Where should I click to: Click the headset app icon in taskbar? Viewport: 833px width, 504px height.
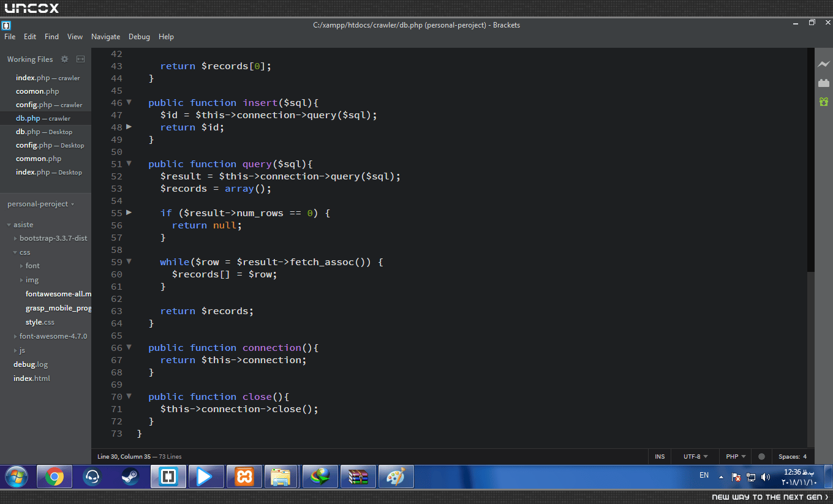[92, 476]
